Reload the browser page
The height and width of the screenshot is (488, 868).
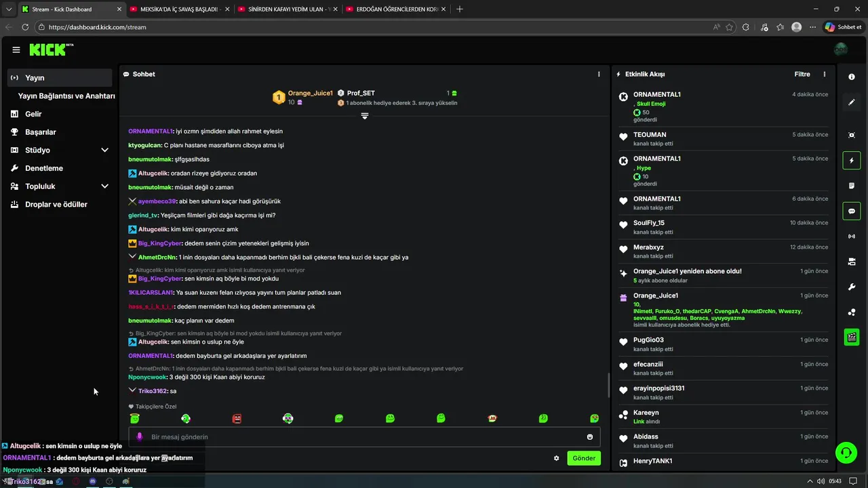[25, 27]
